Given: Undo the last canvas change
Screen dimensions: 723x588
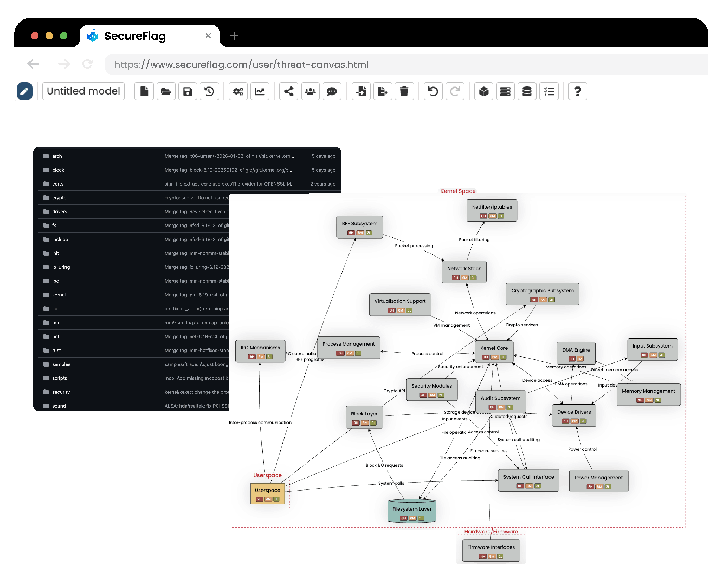Looking at the screenshot, I should 433,91.
